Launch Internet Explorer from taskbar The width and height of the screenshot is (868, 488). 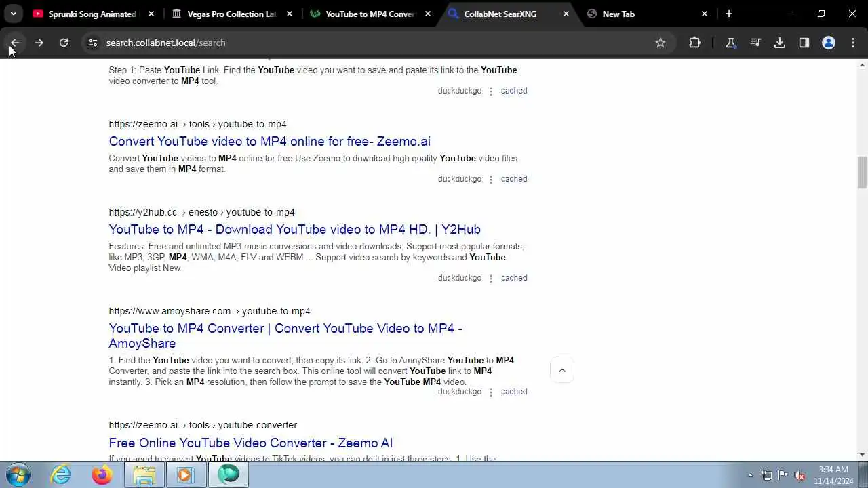(61, 474)
